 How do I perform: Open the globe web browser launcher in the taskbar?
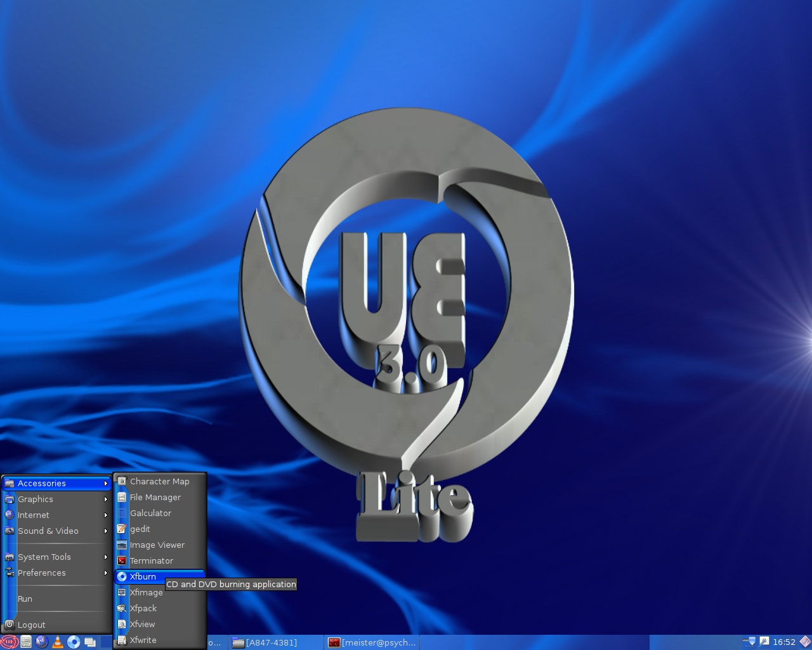coord(42,642)
